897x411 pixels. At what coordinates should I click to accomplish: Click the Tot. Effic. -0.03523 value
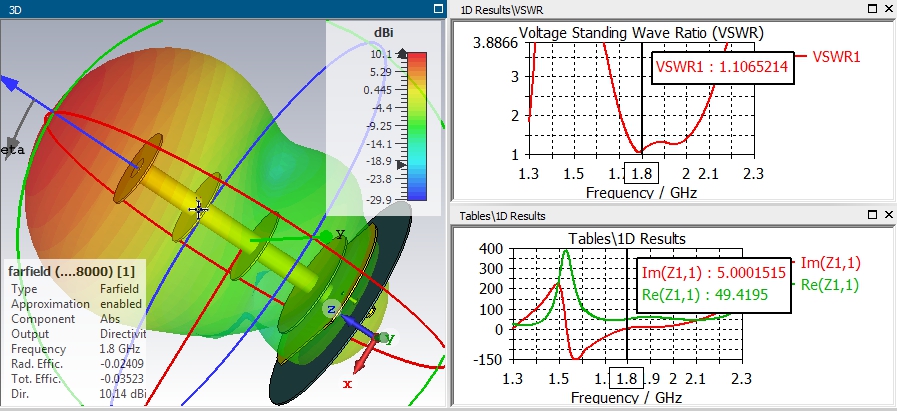[x=121, y=378]
